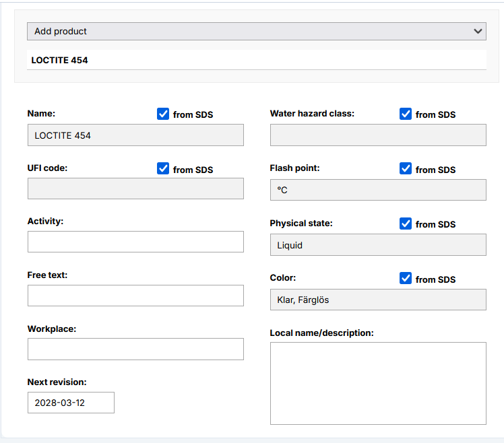The image size is (504, 443).
Task: Edit the Next revision date field
Action: point(71,403)
